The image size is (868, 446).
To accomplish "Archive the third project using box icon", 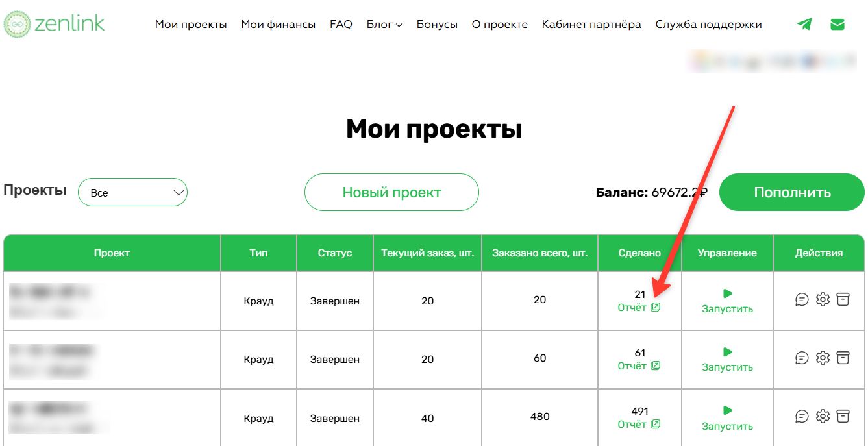I will coord(843,416).
